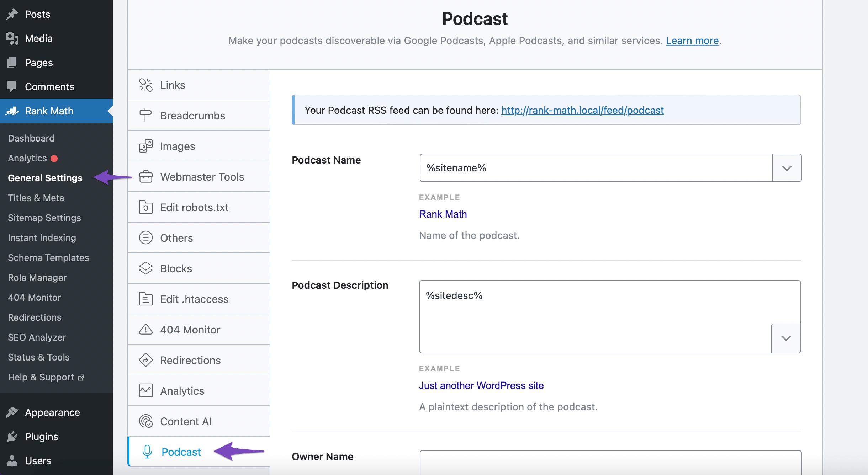Viewport: 868px width, 475px height.
Task: Open SEO Analyzer submenu item
Action: 37,337
